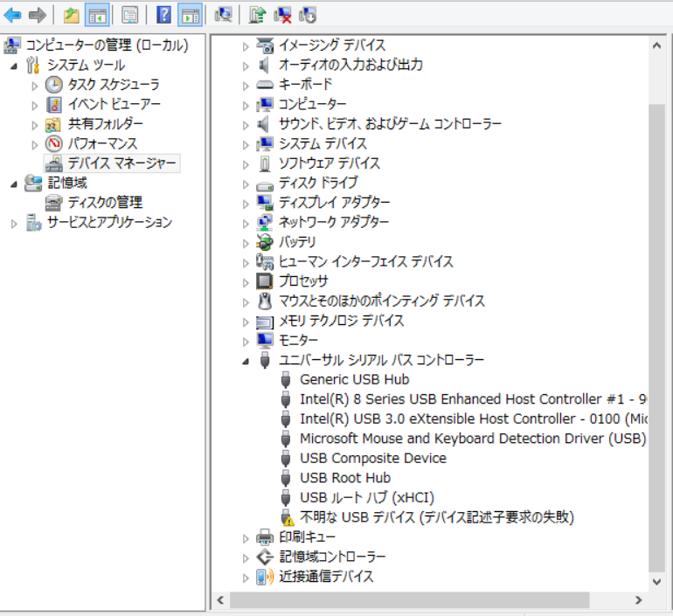Click the mouse icon beside マウスとそのほかのポインティング デバイス
673x616 pixels.
click(x=265, y=301)
